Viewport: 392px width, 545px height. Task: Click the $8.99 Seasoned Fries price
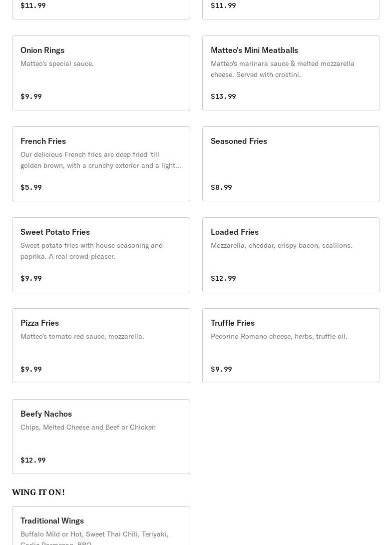point(221,187)
